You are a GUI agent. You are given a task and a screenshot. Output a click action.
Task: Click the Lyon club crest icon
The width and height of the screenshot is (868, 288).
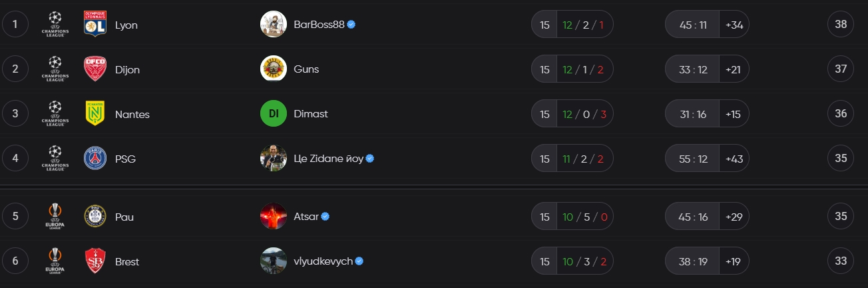95,25
